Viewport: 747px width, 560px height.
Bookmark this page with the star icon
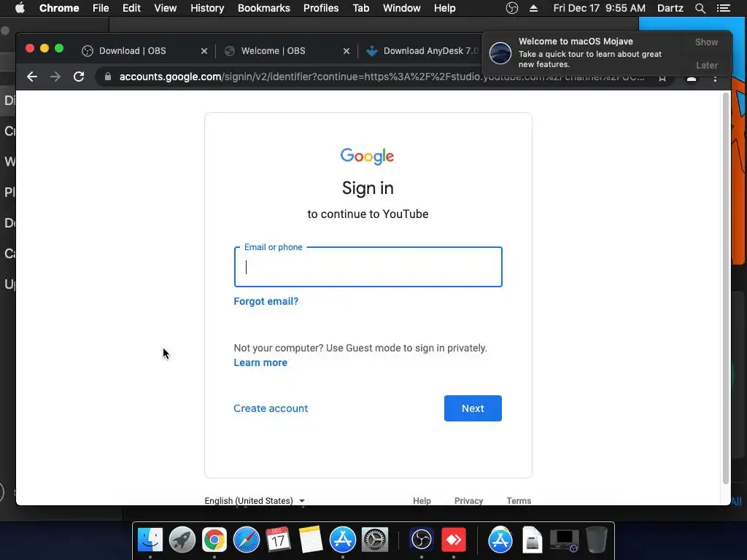click(662, 77)
